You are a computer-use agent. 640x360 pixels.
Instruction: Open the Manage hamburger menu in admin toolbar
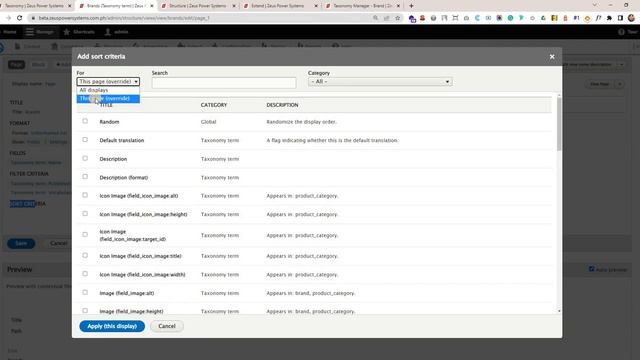pos(40,32)
